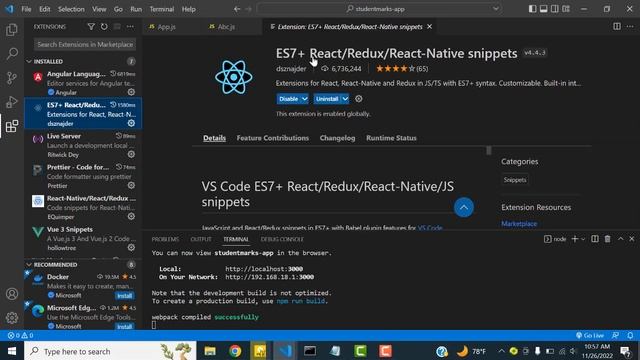
Task: Switch to the App.js editor tab
Action: pyautogui.click(x=166, y=27)
